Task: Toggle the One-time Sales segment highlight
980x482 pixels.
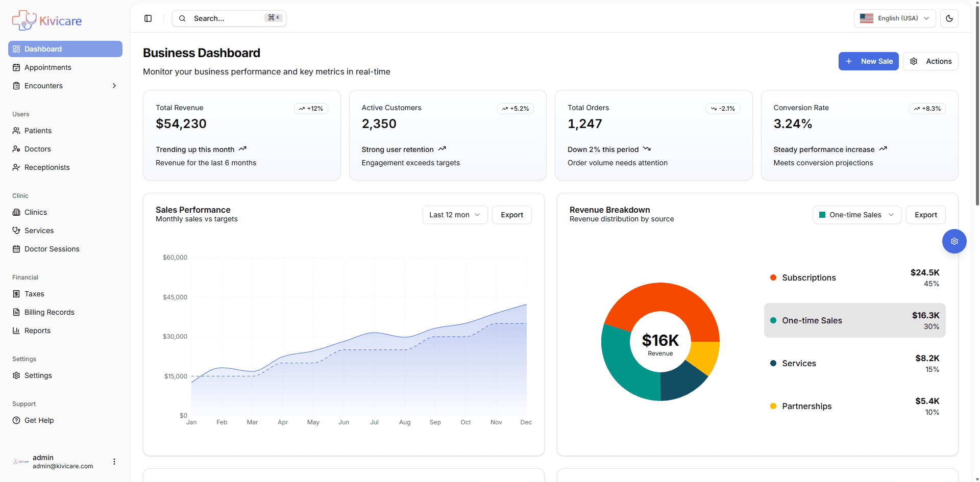Action: pyautogui.click(x=854, y=320)
